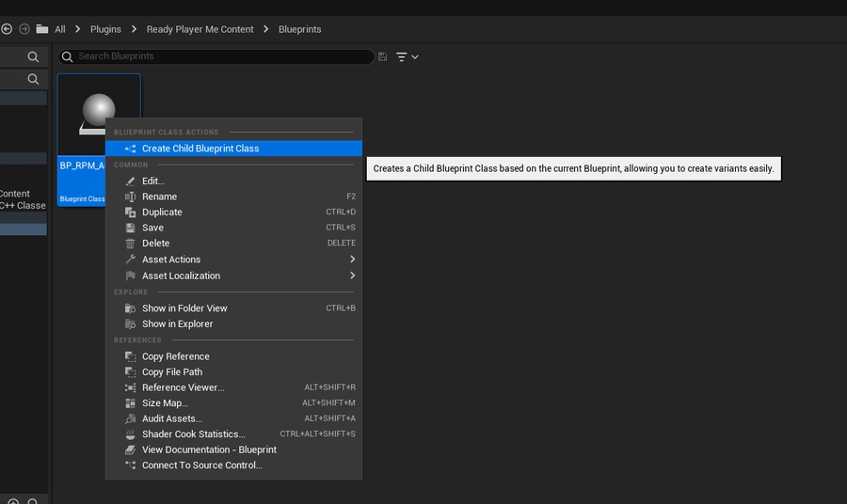Select Create Child Blueprint Class
847x504 pixels.
tap(200, 149)
